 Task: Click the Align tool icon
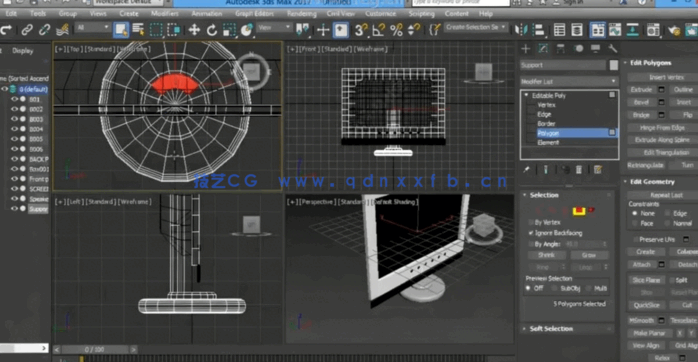tap(539, 30)
